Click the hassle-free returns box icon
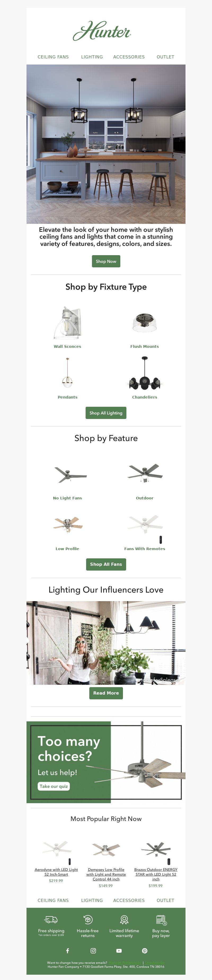 88,919
